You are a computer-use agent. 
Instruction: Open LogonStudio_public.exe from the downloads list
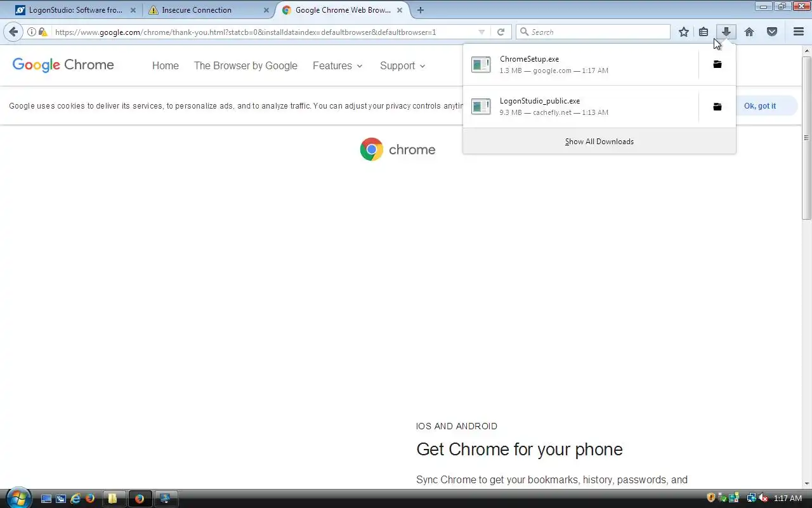[580, 106]
